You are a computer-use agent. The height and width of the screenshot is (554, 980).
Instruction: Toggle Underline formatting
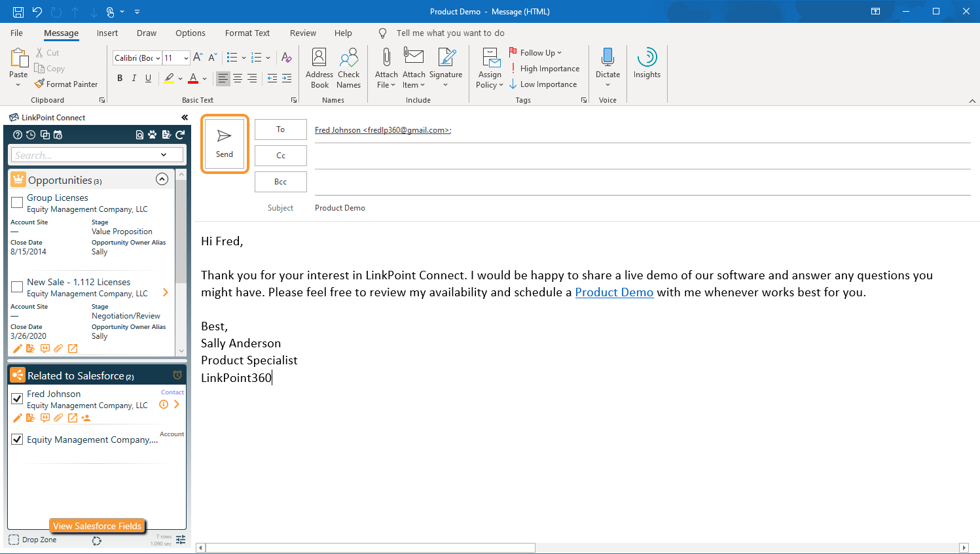tap(149, 78)
